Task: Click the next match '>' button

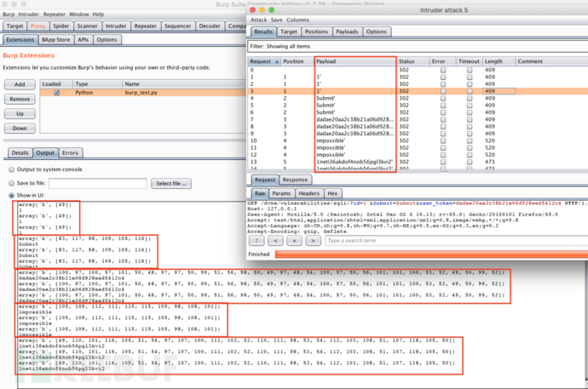Action: [x=313, y=240]
